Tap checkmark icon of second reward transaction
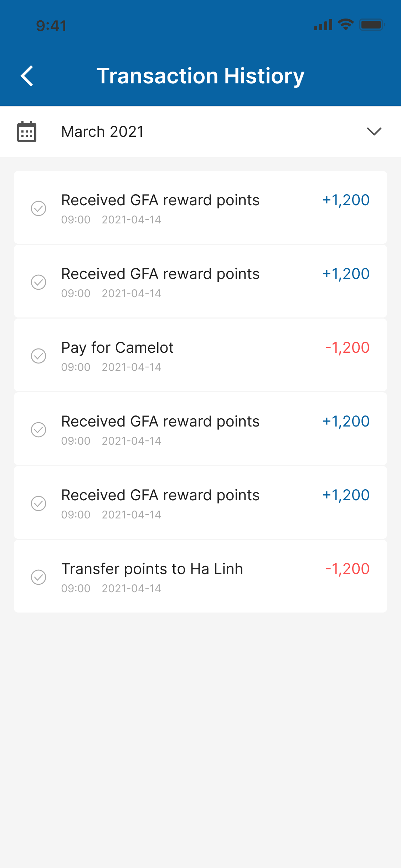 pos(38,282)
